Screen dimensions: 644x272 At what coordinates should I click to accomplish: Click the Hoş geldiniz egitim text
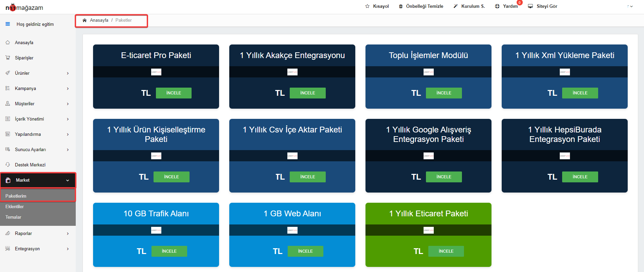click(x=35, y=24)
